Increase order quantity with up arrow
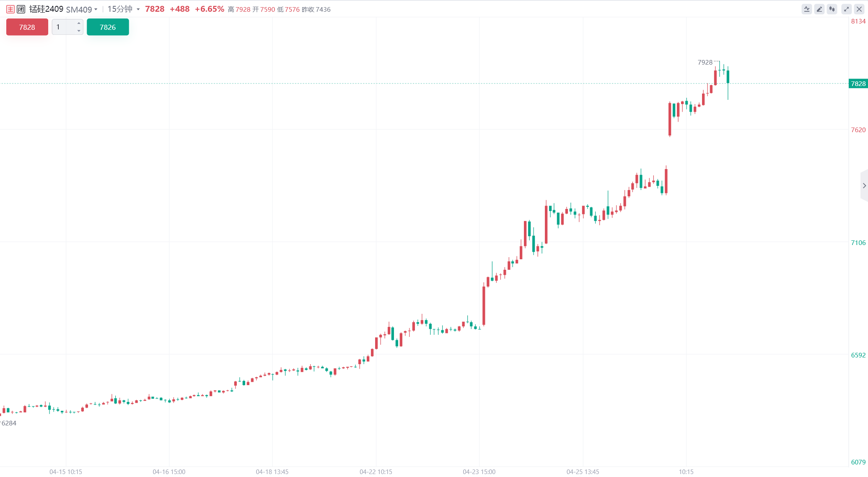This screenshot has height=477, width=868. pyautogui.click(x=79, y=23)
